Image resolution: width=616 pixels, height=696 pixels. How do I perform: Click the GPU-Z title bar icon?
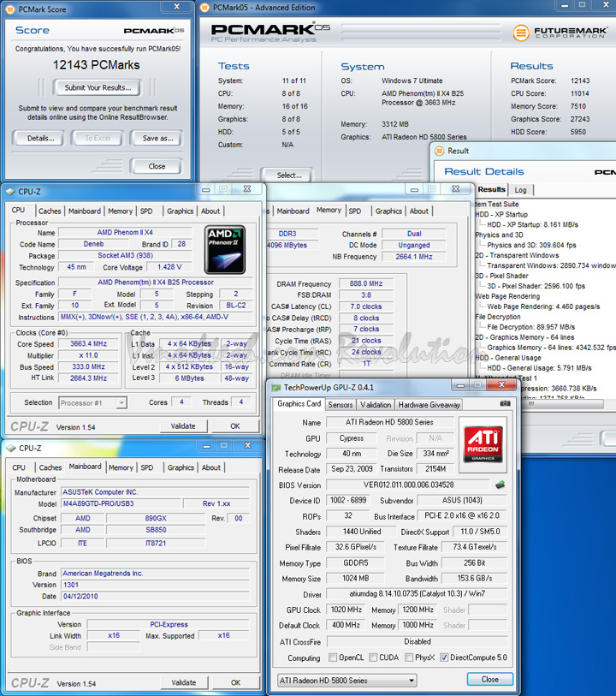click(x=275, y=388)
